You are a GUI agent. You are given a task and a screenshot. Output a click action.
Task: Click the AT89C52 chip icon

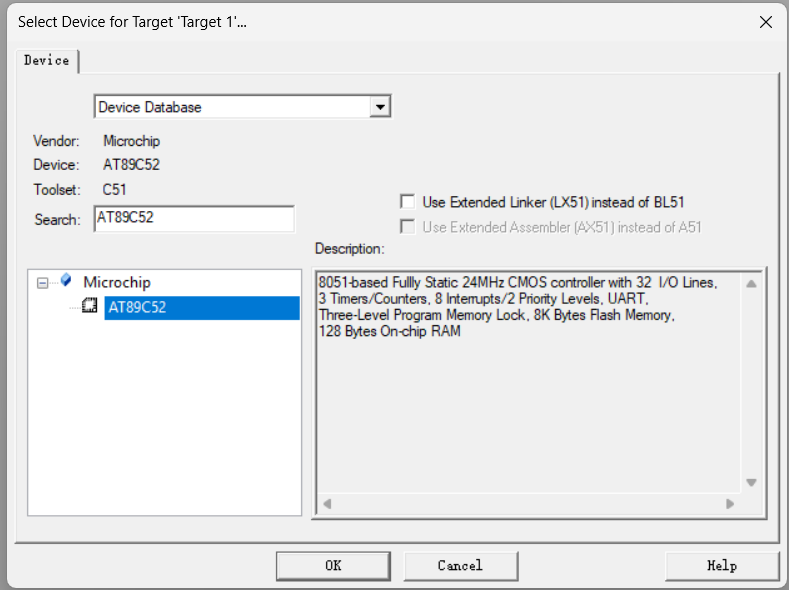pyautogui.click(x=90, y=305)
